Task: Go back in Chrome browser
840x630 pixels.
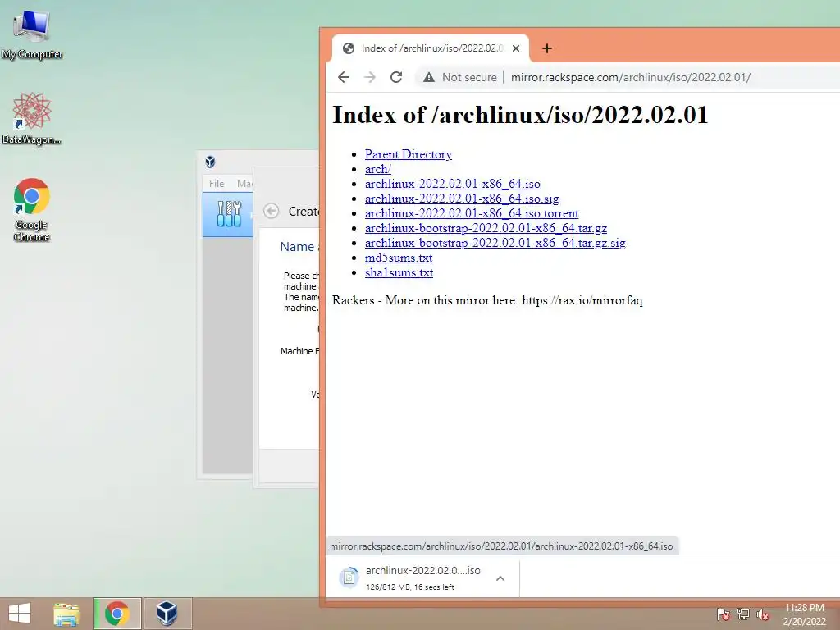Action: [344, 77]
